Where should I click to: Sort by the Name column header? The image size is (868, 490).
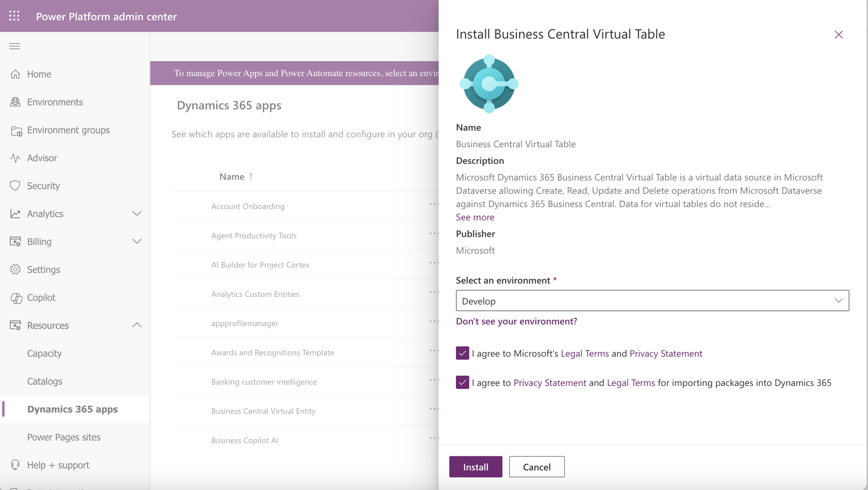(x=232, y=177)
